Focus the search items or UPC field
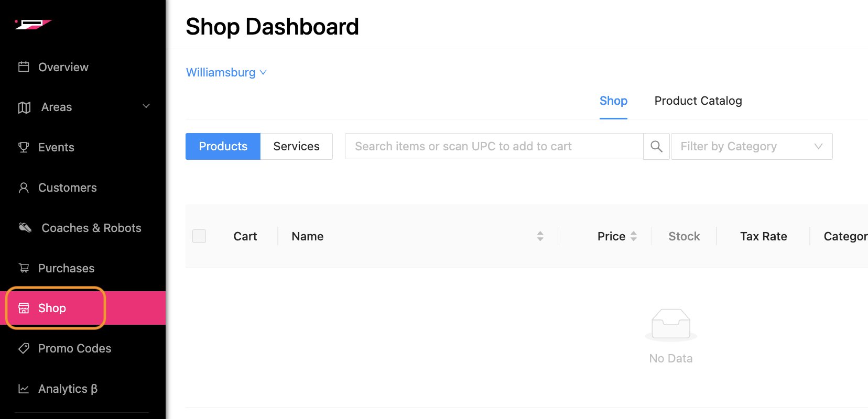 (x=493, y=147)
